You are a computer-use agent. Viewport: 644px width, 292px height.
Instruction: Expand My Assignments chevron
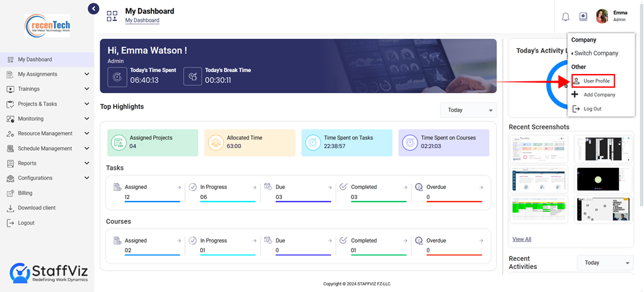point(87,75)
